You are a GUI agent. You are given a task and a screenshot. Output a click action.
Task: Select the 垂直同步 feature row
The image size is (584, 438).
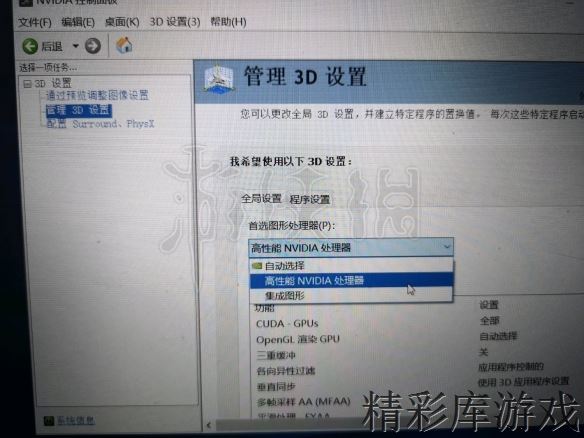pyautogui.click(x=276, y=387)
